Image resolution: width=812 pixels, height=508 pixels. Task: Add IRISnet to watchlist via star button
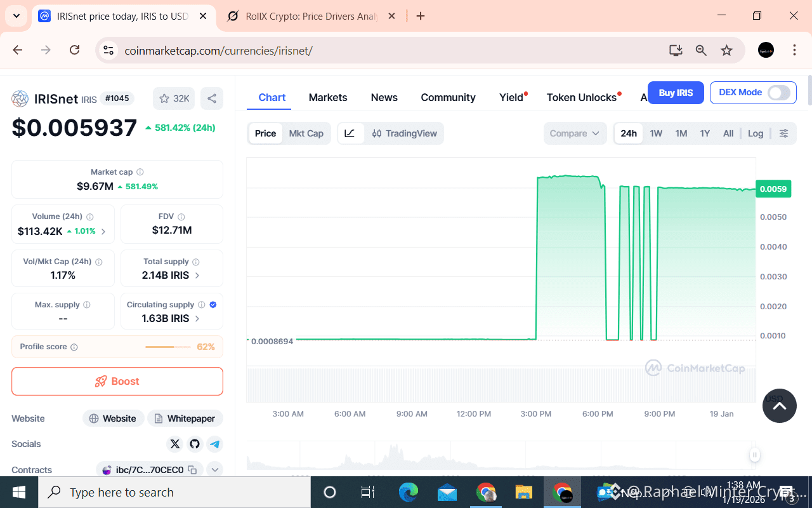coord(174,98)
